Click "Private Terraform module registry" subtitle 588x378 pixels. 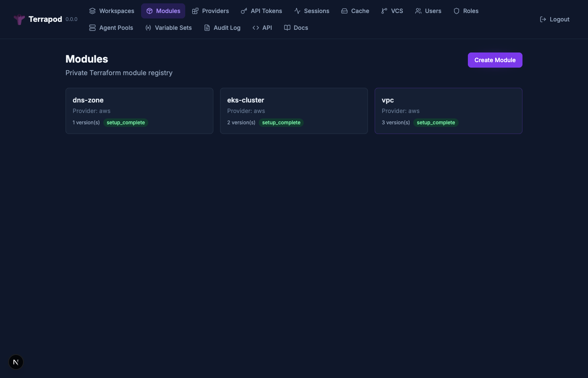[119, 73]
